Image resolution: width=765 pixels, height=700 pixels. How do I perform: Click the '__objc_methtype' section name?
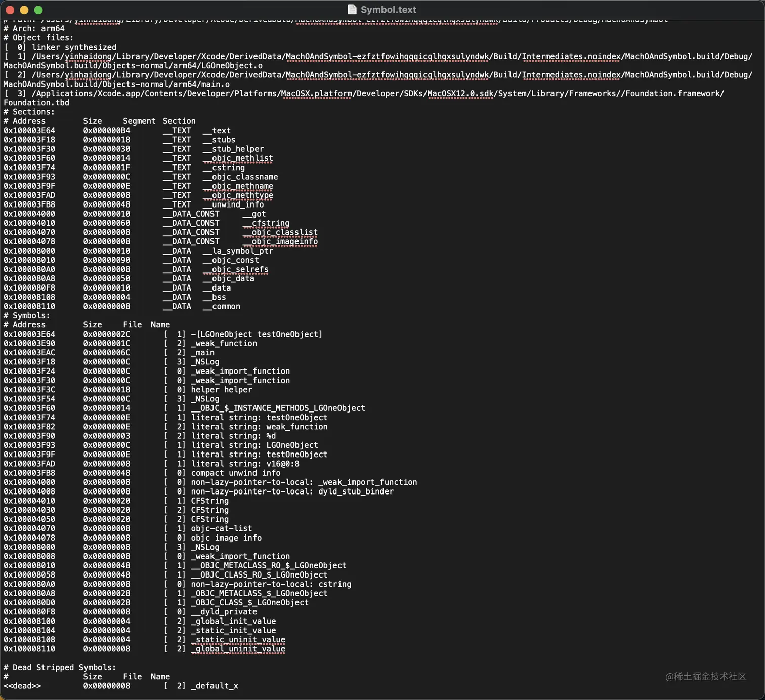238,195
